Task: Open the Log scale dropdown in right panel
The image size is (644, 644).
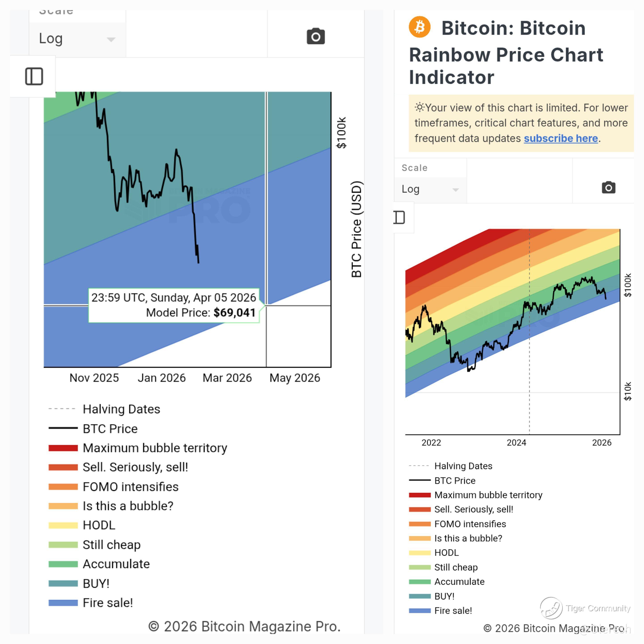Action: pos(430,189)
